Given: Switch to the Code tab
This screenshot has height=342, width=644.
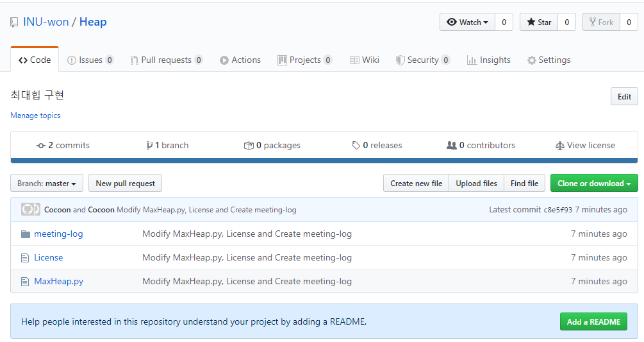Looking at the screenshot, I should click(35, 60).
